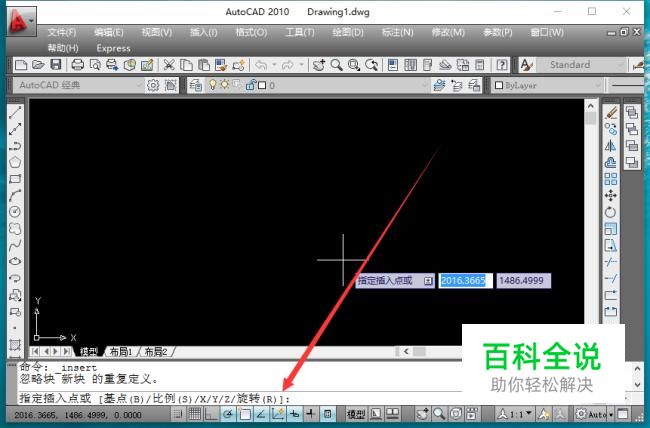The image size is (650, 428).
Task: Expand dynamic prompt options arrow
Action: click(x=428, y=281)
